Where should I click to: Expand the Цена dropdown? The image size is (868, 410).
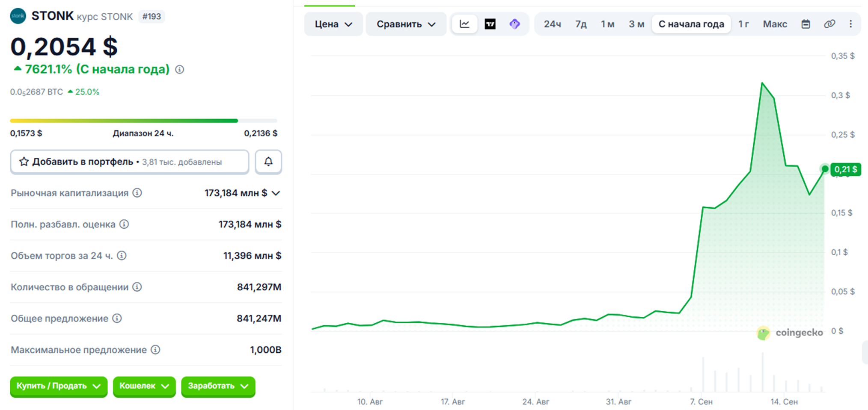click(333, 24)
